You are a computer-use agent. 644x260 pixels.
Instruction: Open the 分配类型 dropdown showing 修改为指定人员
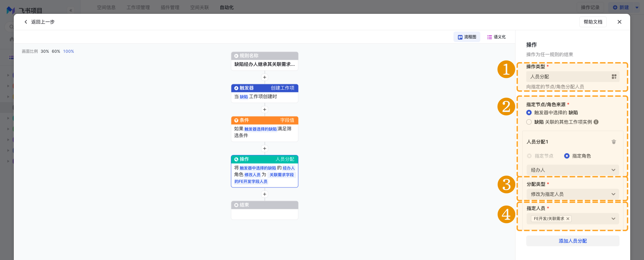pos(573,194)
